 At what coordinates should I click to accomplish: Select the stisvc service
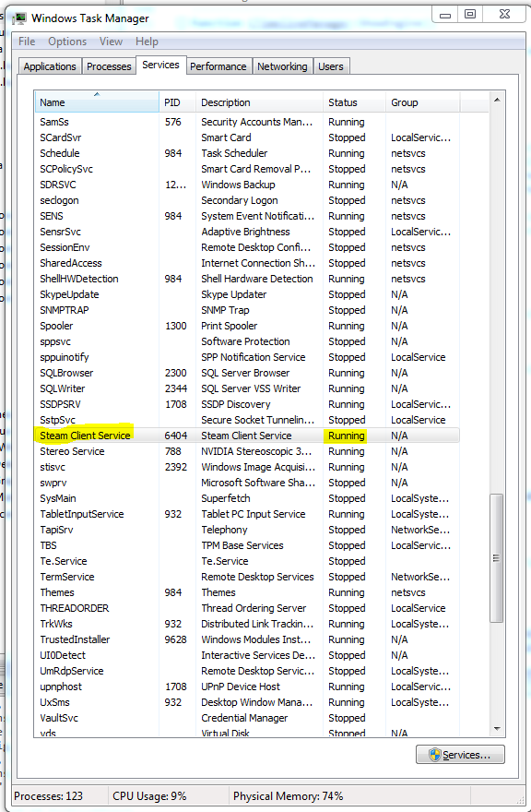247,467
